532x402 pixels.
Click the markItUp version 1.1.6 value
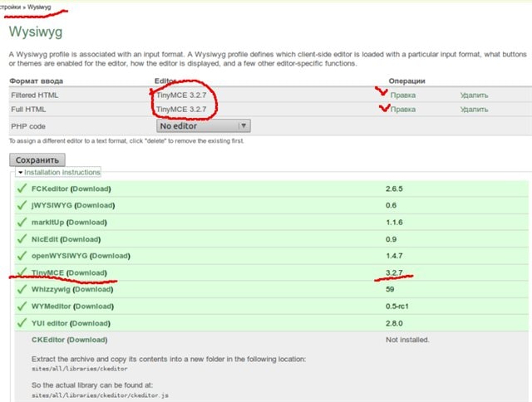[394, 223]
